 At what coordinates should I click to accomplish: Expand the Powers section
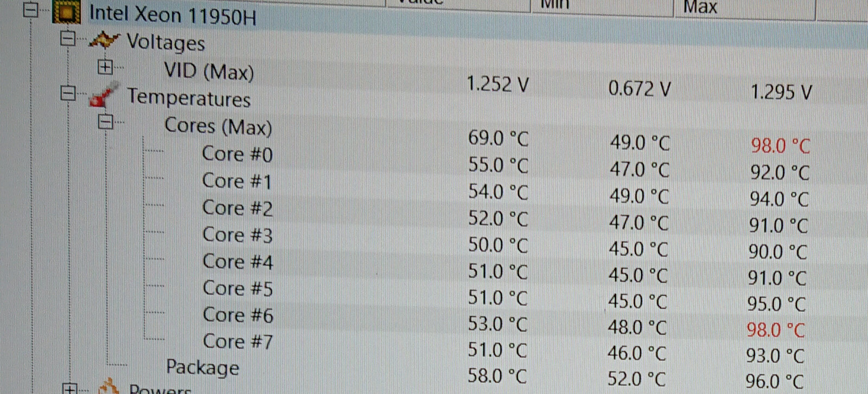click(69, 388)
